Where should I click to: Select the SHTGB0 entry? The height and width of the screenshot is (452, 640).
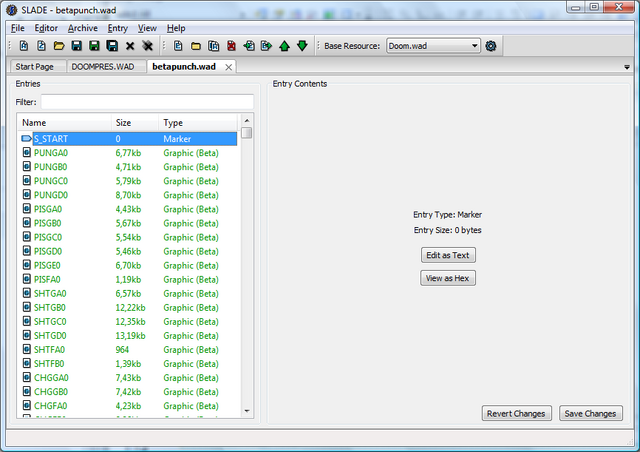click(x=127, y=307)
